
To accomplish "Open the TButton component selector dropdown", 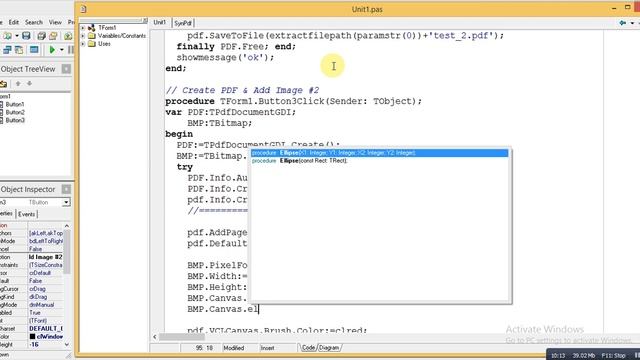I will [66, 202].
